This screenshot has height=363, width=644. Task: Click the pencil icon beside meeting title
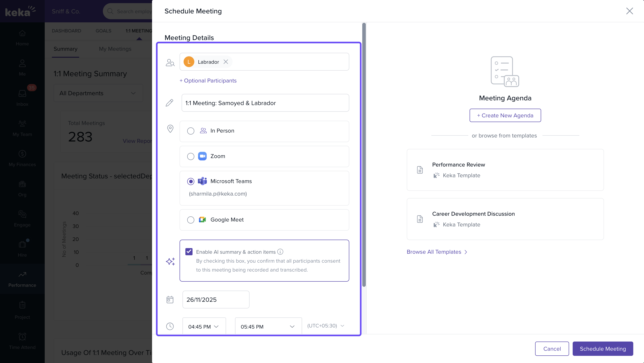tap(169, 103)
